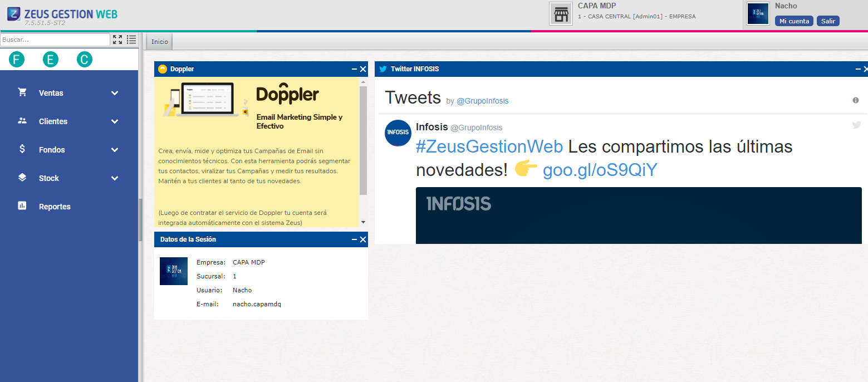Click the Sucursal value 1
The image size is (868, 382).
coord(234,276)
